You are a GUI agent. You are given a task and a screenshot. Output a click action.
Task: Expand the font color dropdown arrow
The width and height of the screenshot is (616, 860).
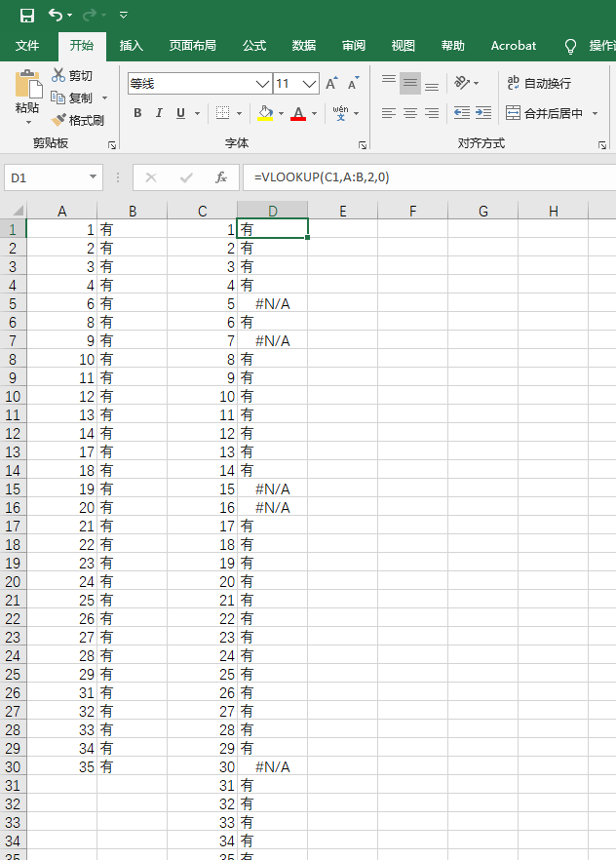pos(315,113)
